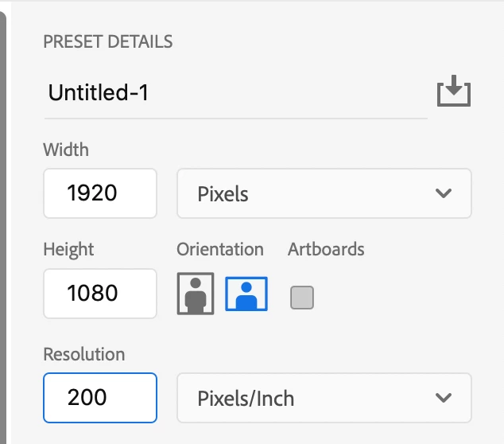The height and width of the screenshot is (444, 504).
Task: Click the PRESET DETAILS heading
Action: (108, 41)
